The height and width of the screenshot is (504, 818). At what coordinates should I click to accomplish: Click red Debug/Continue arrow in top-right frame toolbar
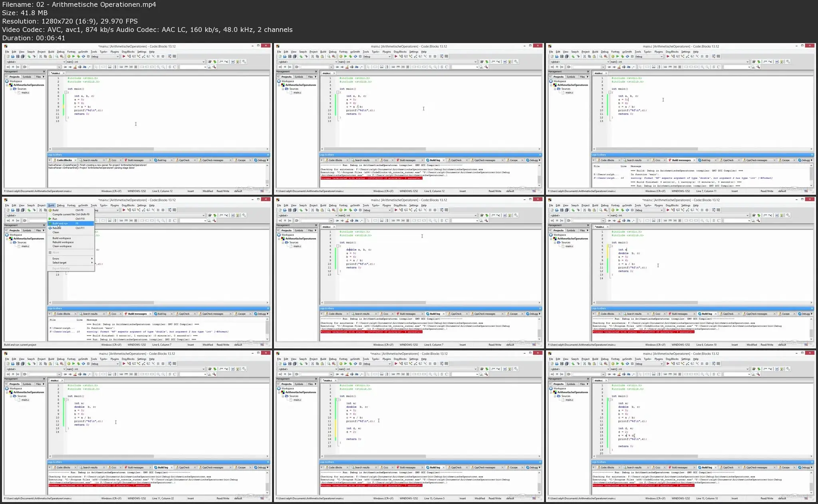point(668,56)
